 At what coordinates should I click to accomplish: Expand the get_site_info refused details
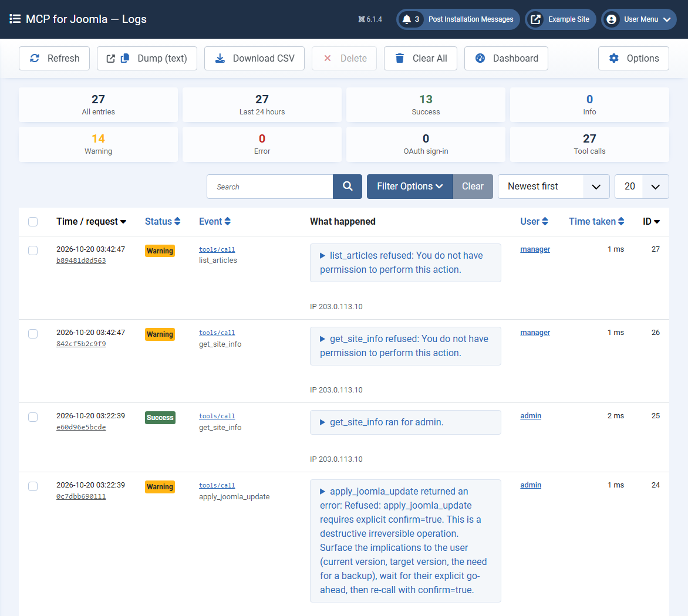[x=406, y=346]
